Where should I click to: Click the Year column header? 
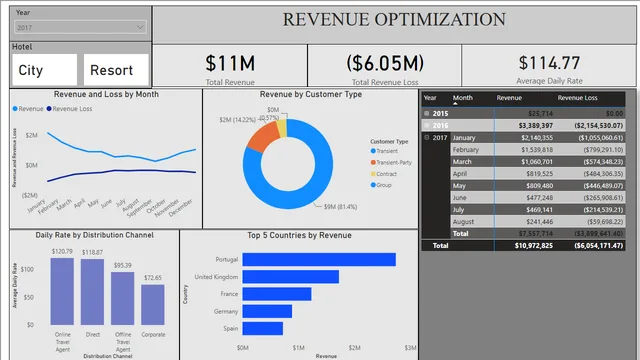point(430,98)
